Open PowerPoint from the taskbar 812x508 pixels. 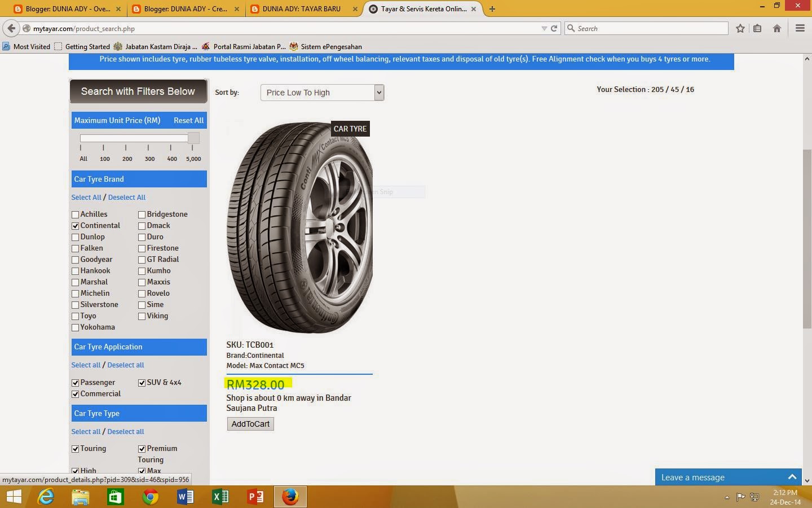(x=255, y=497)
